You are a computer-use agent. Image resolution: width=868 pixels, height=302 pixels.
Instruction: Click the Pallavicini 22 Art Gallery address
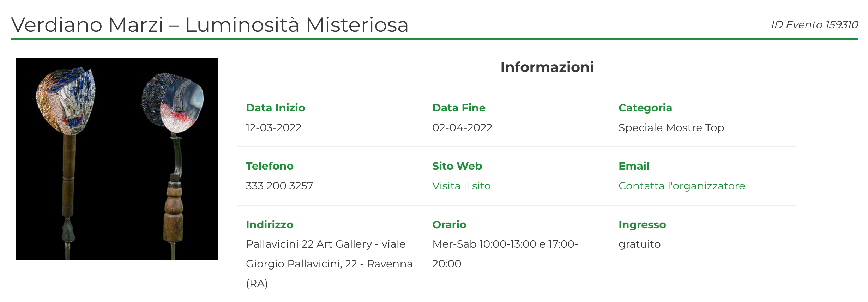[329, 264]
